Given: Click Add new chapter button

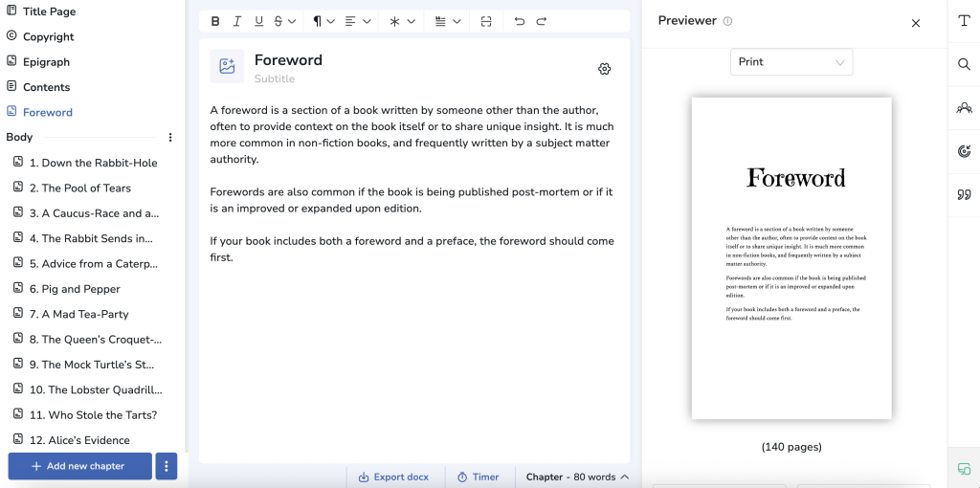Looking at the screenshot, I should coord(79,466).
